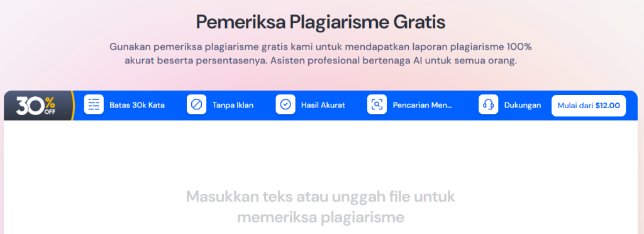Focus the Masukkan teks atau unggah file input

(321, 177)
